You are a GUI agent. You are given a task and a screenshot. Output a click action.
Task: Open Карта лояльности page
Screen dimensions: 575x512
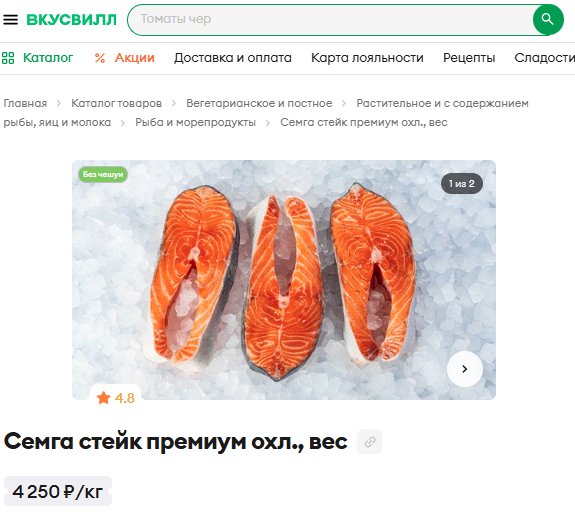(367, 58)
